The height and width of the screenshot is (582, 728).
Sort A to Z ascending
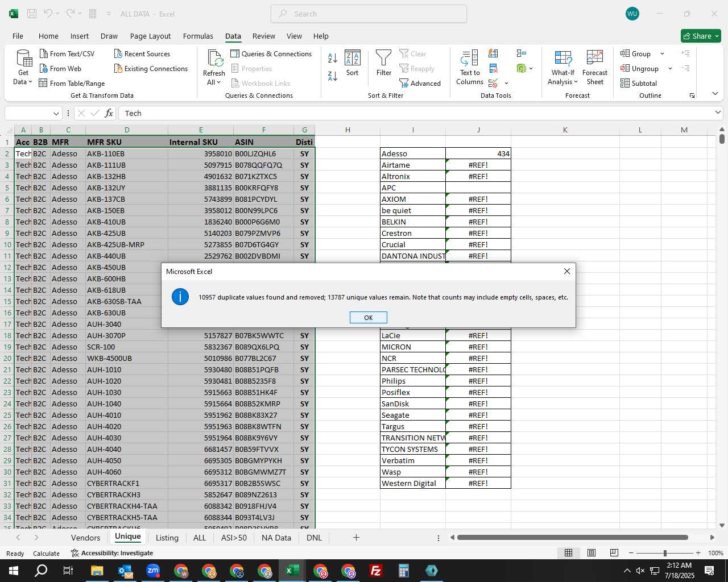click(333, 57)
